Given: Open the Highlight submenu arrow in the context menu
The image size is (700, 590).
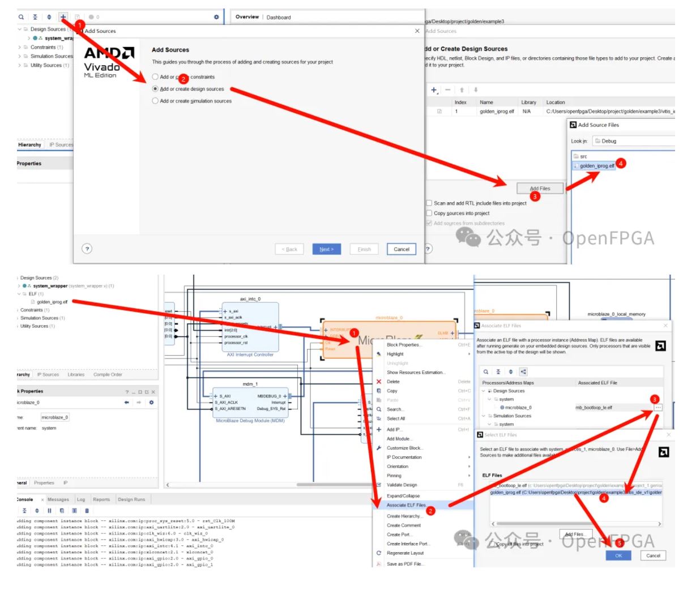Looking at the screenshot, I should (469, 354).
